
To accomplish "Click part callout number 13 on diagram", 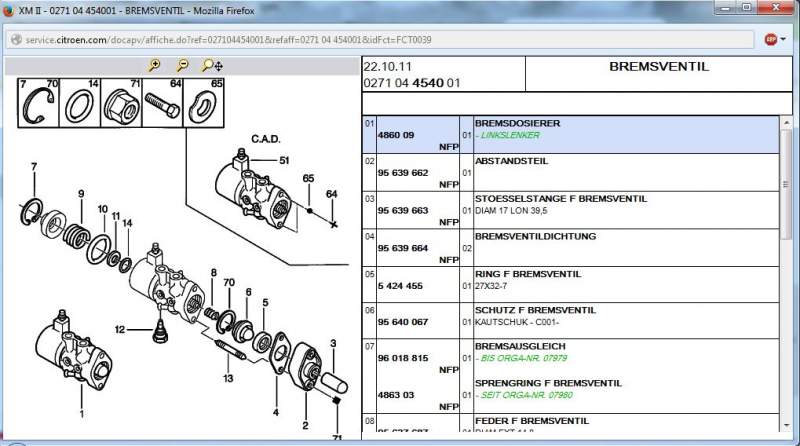I will pos(228,378).
